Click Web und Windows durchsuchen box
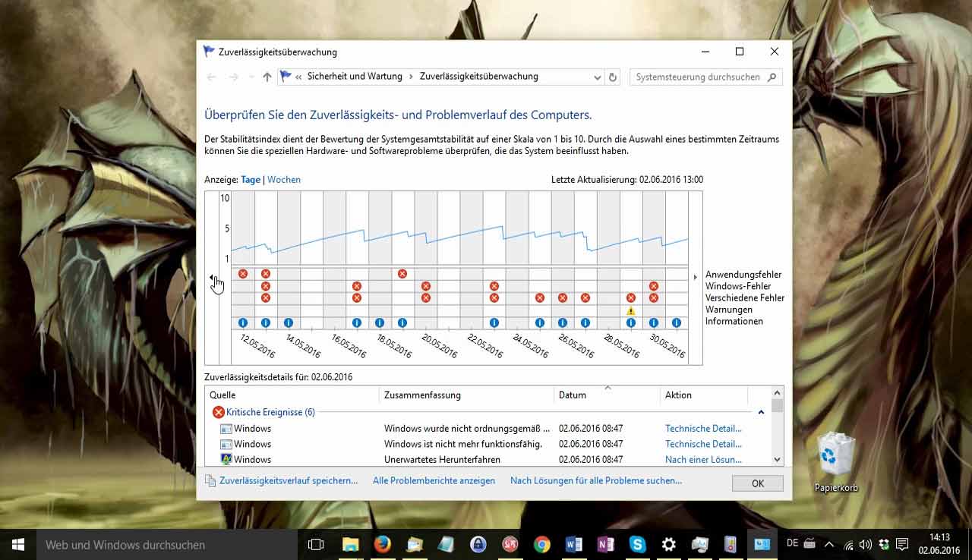Screen dimensions: 972x560 click(168, 544)
